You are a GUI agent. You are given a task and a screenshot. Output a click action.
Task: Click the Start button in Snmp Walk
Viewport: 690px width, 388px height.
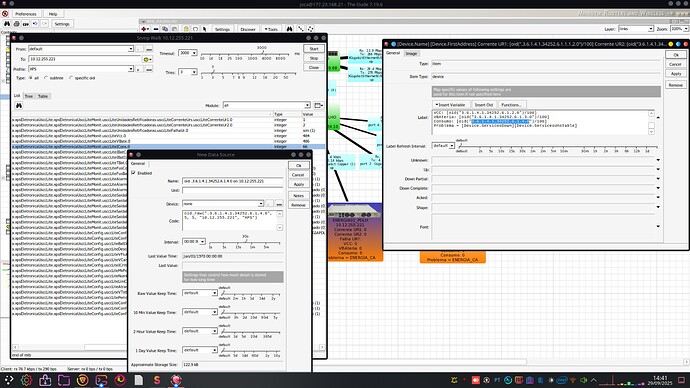pos(314,49)
